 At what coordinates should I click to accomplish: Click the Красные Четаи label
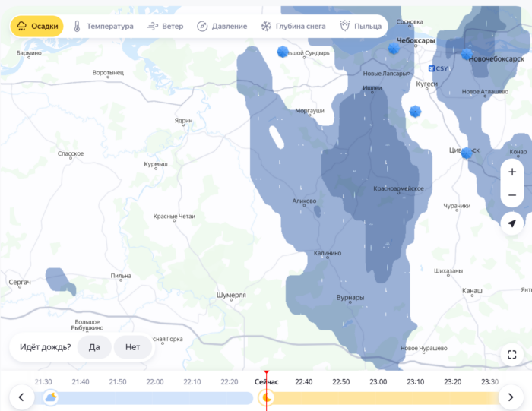pos(174,216)
